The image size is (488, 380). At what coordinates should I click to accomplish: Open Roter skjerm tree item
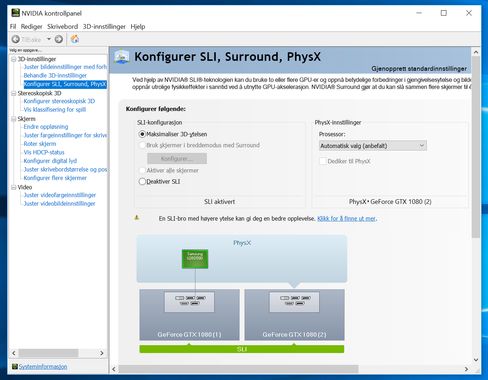tap(40, 144)
